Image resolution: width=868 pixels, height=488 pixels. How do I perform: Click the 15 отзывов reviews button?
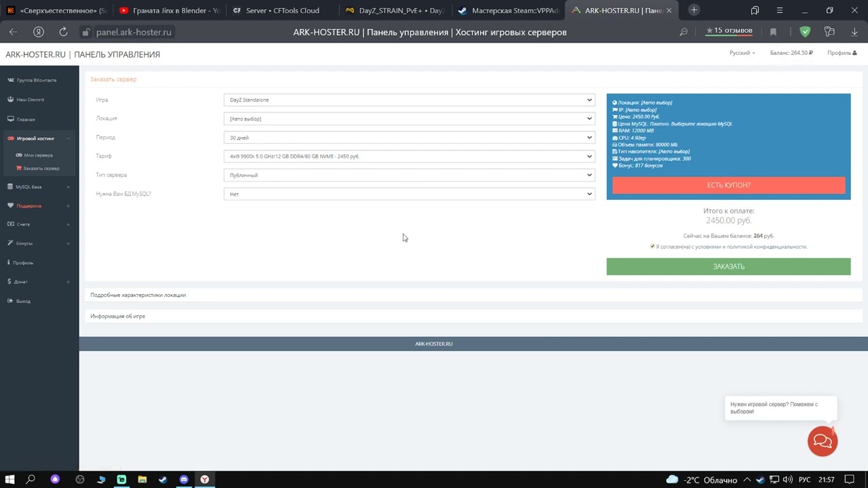(729, 30)
